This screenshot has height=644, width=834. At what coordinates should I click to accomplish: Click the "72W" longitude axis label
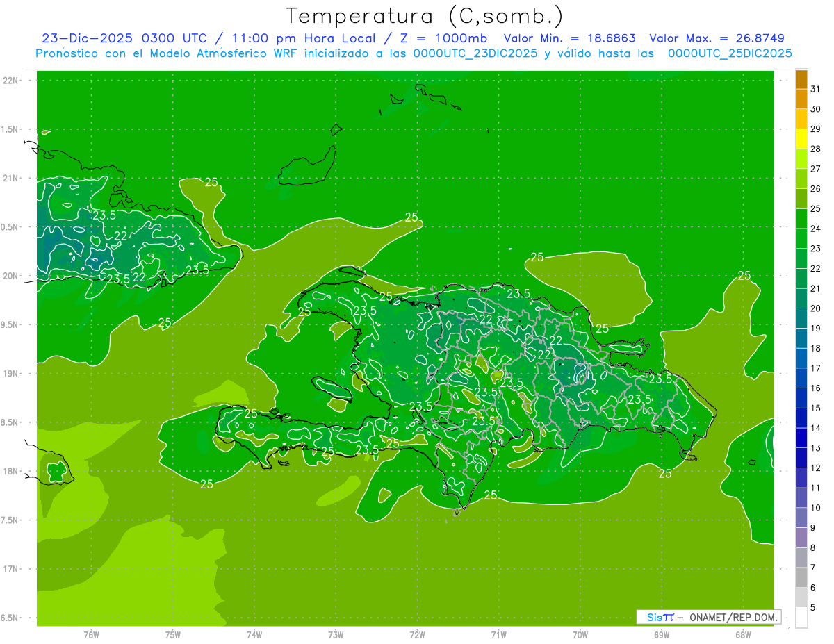click(x=418, y=635)
